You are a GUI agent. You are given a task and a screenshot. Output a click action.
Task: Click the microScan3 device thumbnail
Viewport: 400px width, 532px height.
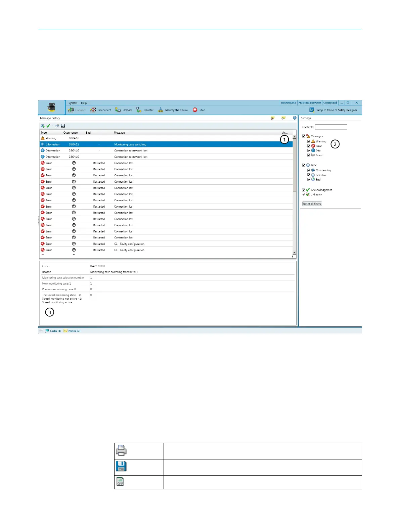tap(52, 107)
